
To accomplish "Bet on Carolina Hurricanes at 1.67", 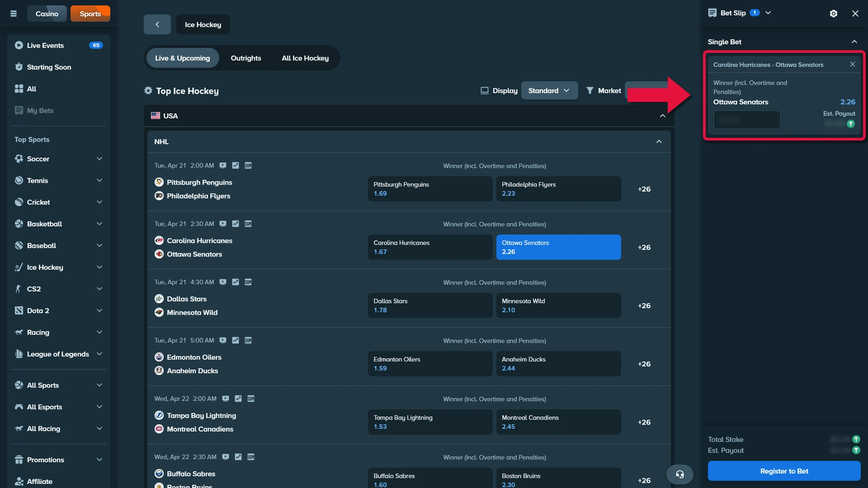I will point(430,247).
